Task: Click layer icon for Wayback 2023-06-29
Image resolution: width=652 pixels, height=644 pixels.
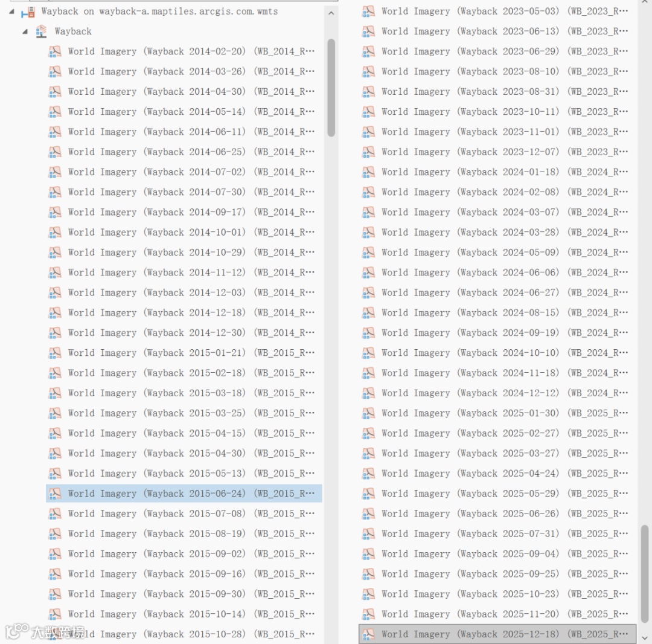Action: (368, 51)
